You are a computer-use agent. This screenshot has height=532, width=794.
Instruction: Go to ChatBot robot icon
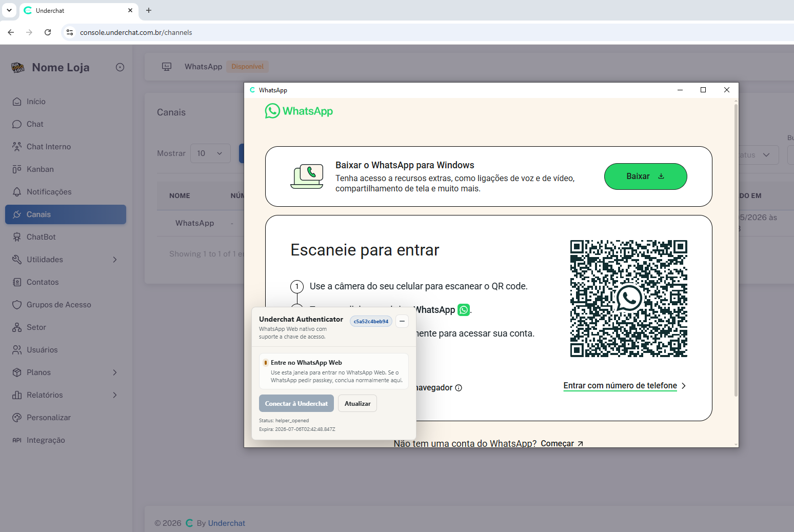click(x=17, y=237)
